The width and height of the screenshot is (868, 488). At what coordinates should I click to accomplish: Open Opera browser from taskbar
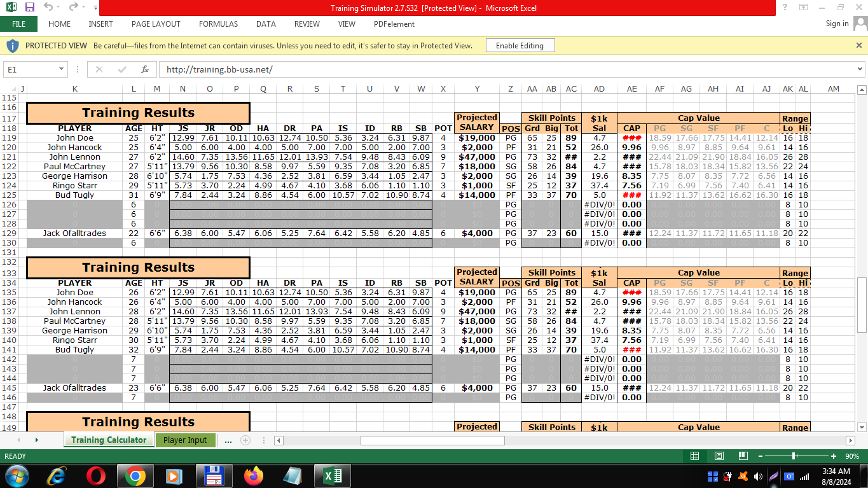[97, 476]
